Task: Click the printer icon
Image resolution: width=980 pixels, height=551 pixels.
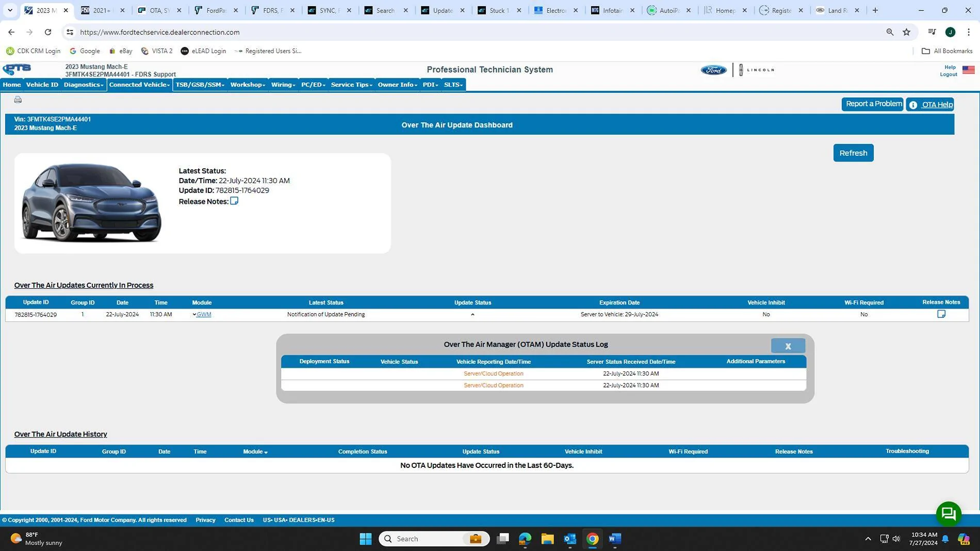Action: (x=18, y=100)
